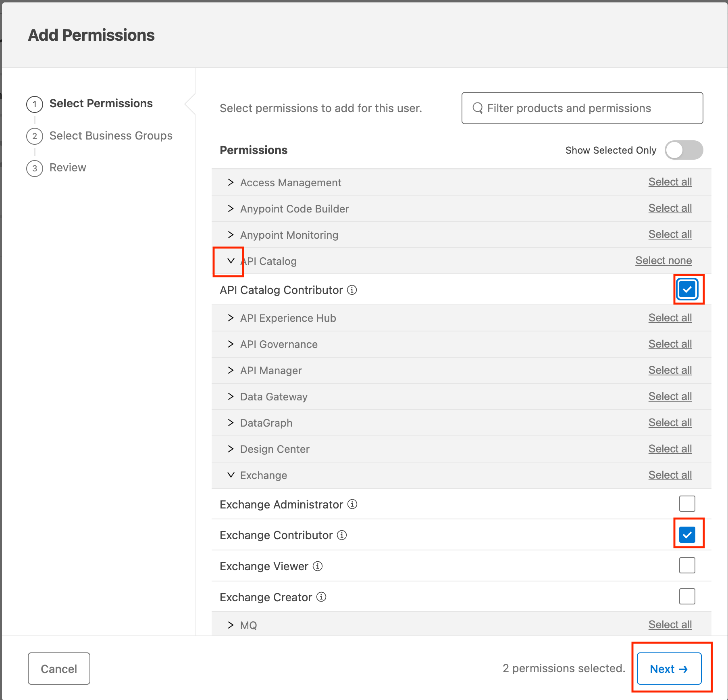
Task: Collapse the API Catalog section
Action: tap(231, 261)
